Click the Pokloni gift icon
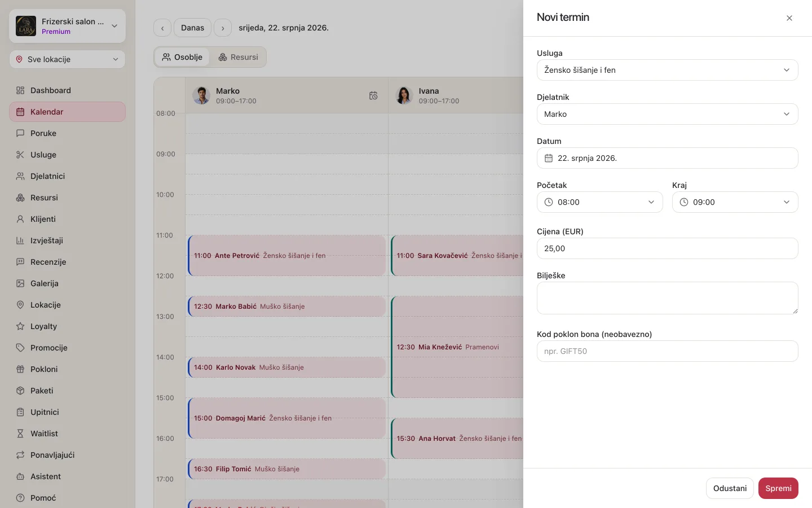 point(20,369)
